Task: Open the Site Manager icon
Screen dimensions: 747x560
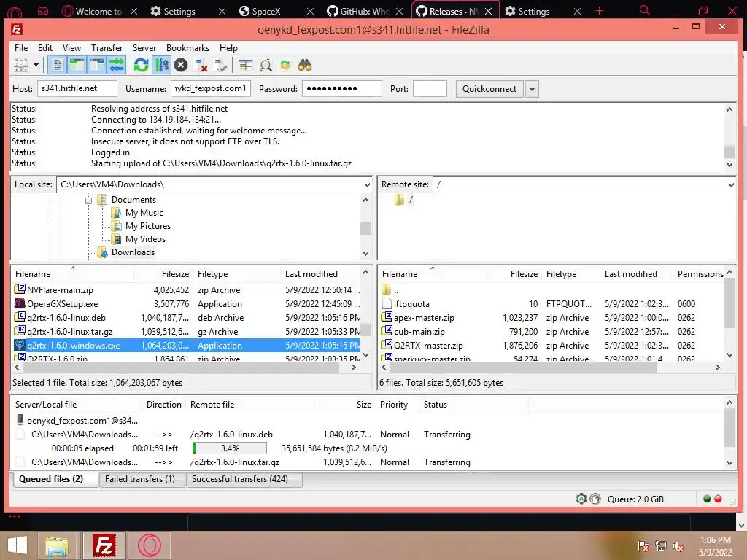Action: [20, 65]
